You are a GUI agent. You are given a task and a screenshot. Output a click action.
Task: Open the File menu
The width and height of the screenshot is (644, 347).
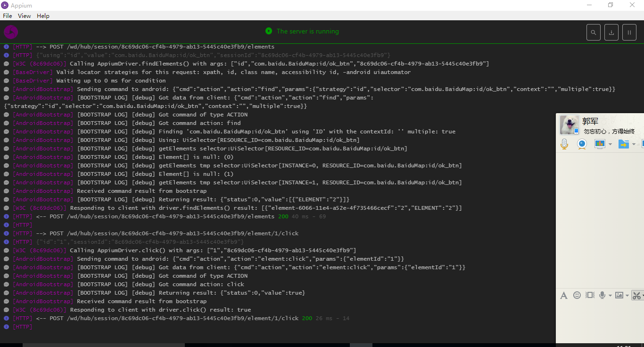(8, 16)
